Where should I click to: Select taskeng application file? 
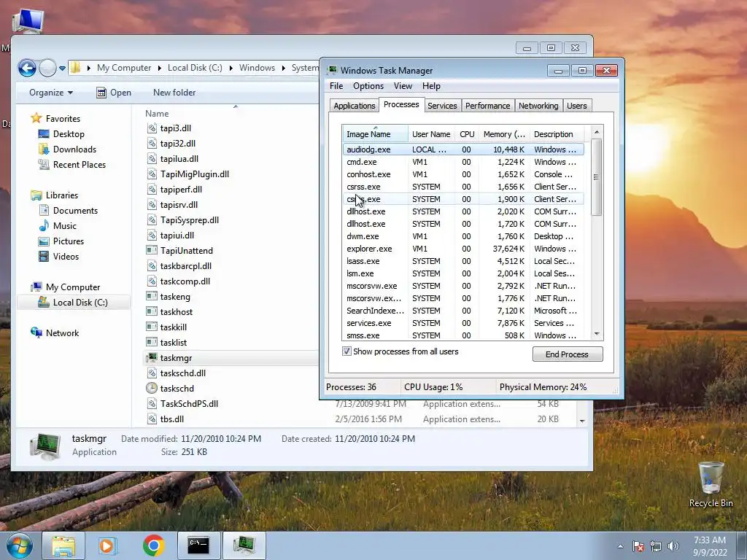[x=175, y=296]
